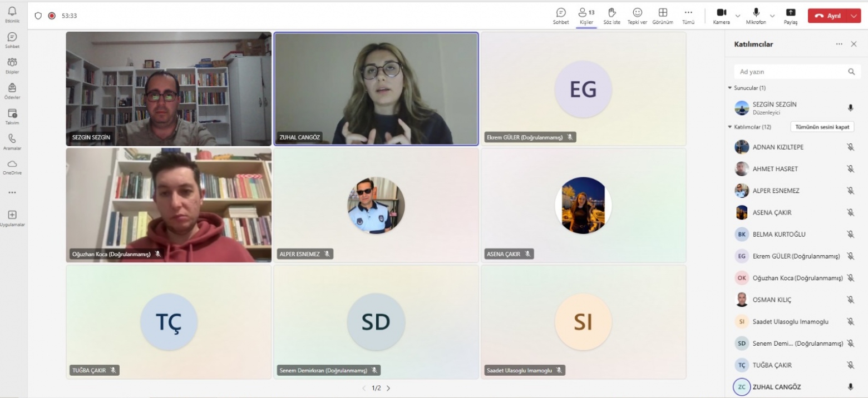Screen dimensions: 868x398
Task: Select SEZGİN SEZGİN video tile
Action: (x=169, y=89)
